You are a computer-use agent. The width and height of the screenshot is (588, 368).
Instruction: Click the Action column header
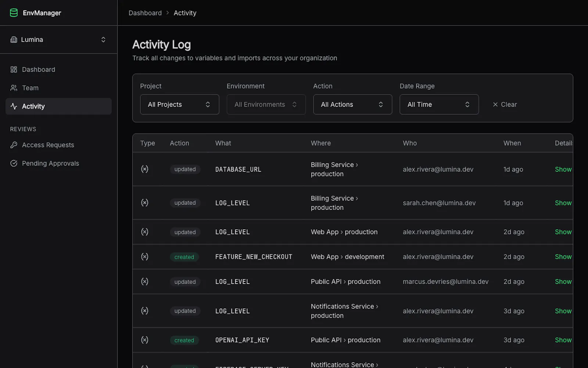(x=179, y=143)
